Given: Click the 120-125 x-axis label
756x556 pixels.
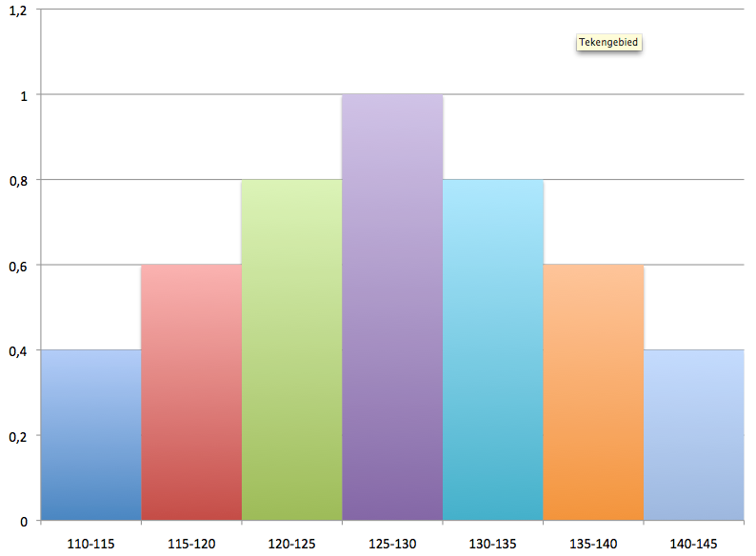Looking at the screenshot, I should click(x=291, y=544).
